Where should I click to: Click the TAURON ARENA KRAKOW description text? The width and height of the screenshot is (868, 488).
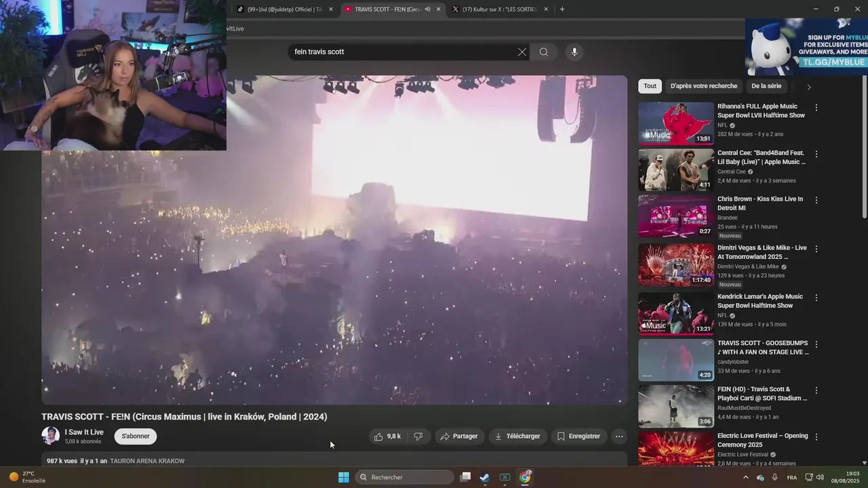coord(147,461)
